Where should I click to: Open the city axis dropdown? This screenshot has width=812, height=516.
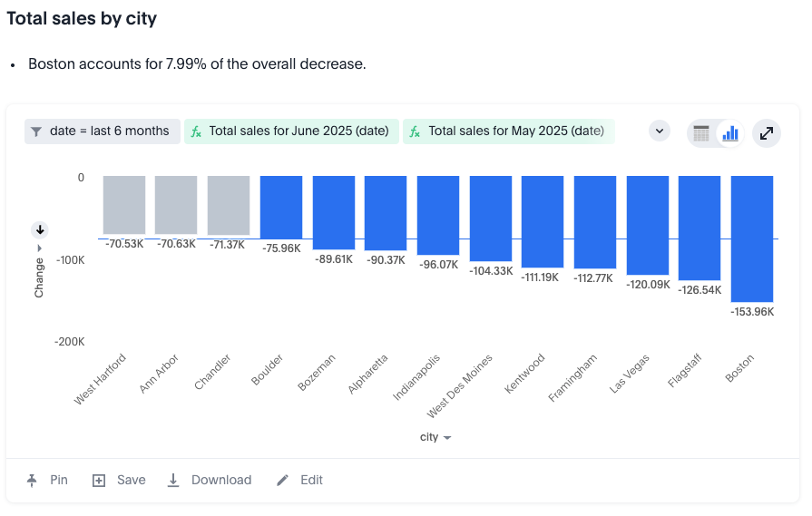446,438
